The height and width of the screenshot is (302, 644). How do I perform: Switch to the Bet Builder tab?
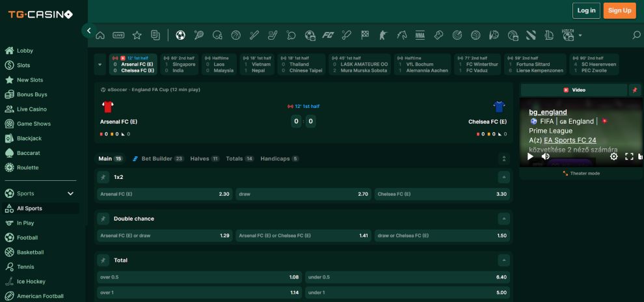coord(158,158)
